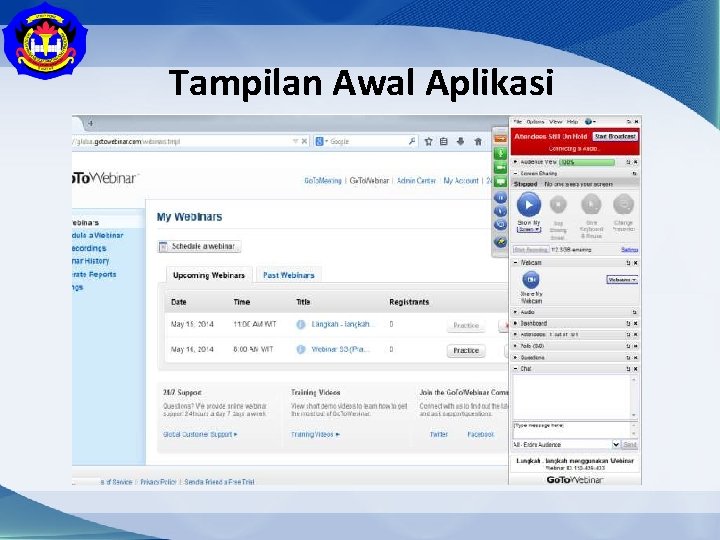Click the Share My Webcam icon
This screenshot has height=540, width=720.
pos(531,279)
